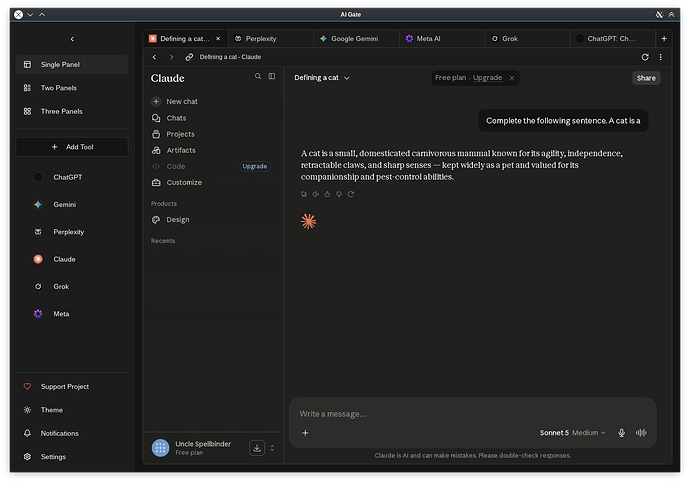Screen dimensions: 690x484
Task: Click the titlebar up chevron button
Action: point(42,15)
